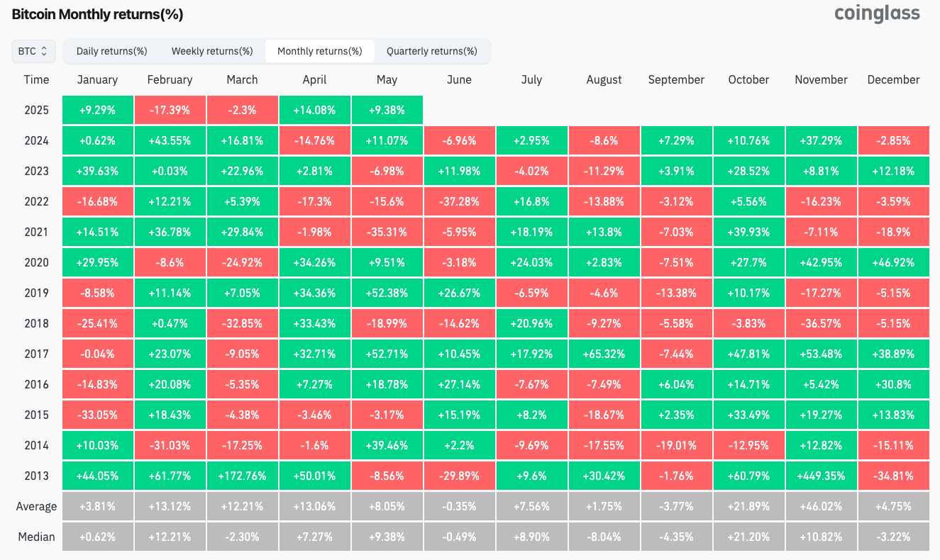Click the Average row label
Screen dimensions: 940x560
[36, 506]
